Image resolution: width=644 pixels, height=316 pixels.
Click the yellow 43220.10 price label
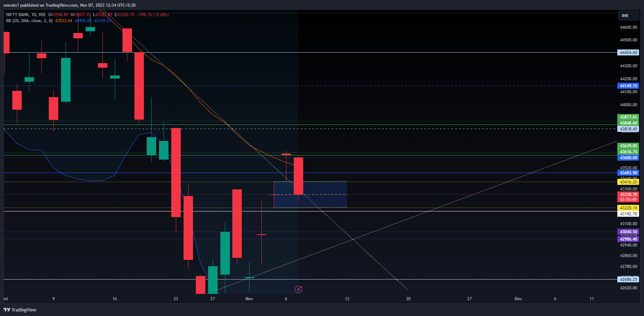pos(628,208)
